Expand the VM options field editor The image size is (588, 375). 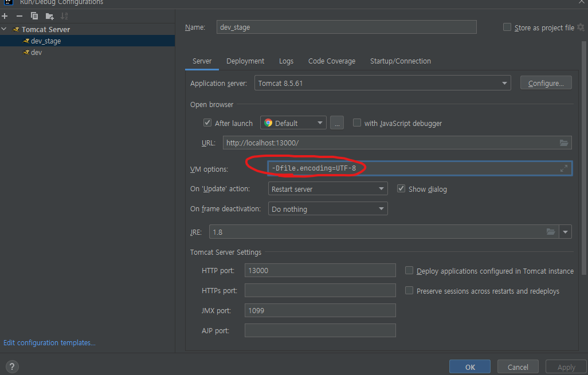click(563, 168)
